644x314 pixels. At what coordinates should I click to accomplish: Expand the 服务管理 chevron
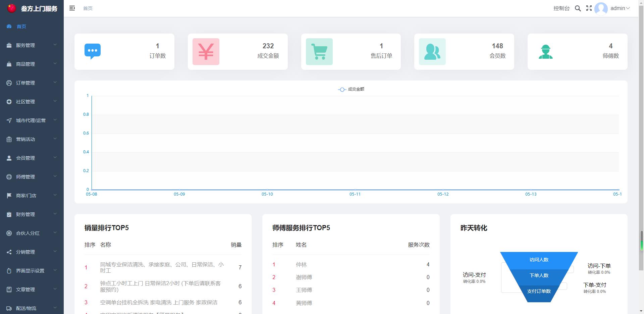[55, 45]
